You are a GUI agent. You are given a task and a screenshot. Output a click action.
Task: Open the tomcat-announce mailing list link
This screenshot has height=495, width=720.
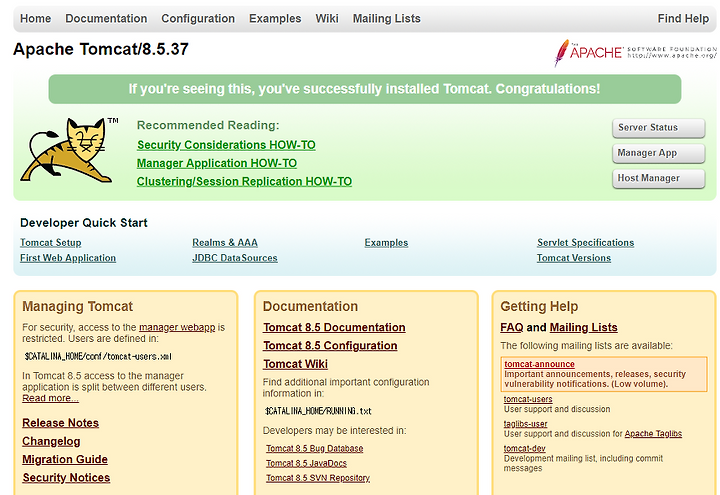pyautogui.click(x=540, y=364)
